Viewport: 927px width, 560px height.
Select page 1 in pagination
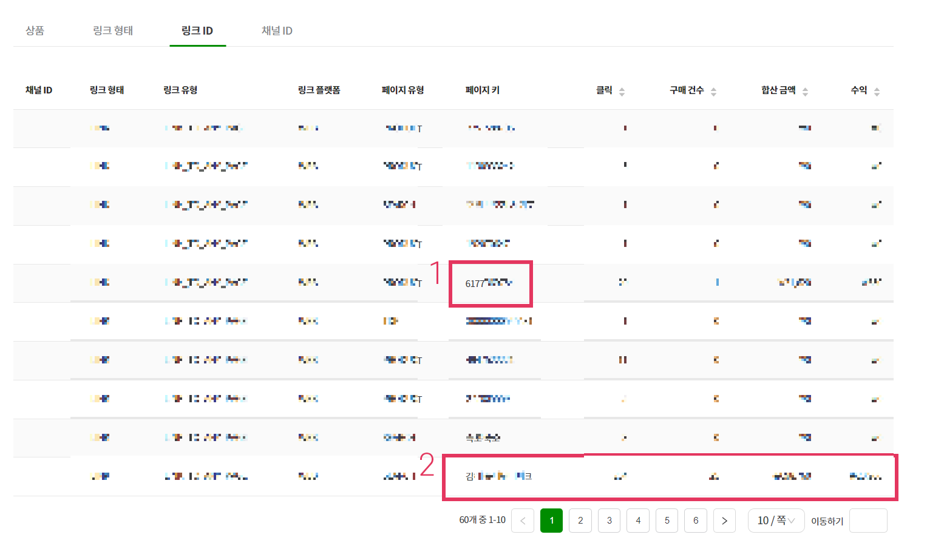pyautogui.click(x=551, y=521)
